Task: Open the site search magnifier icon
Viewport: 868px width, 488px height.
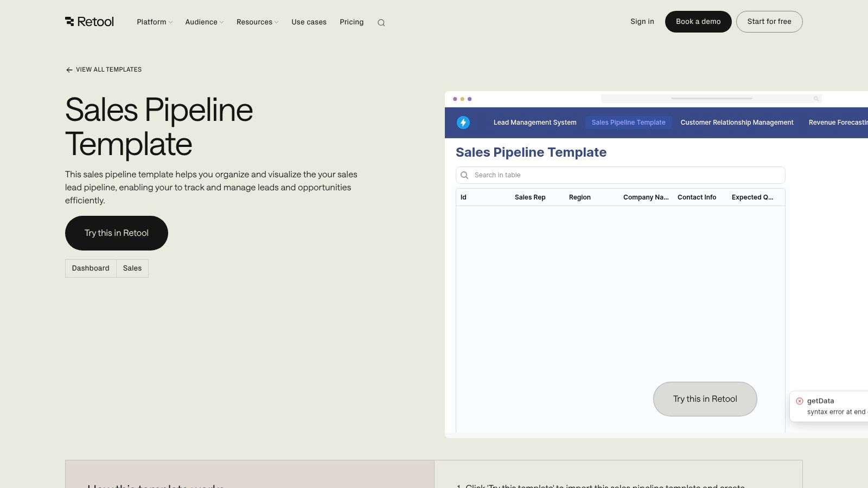Action: [381, 23]
